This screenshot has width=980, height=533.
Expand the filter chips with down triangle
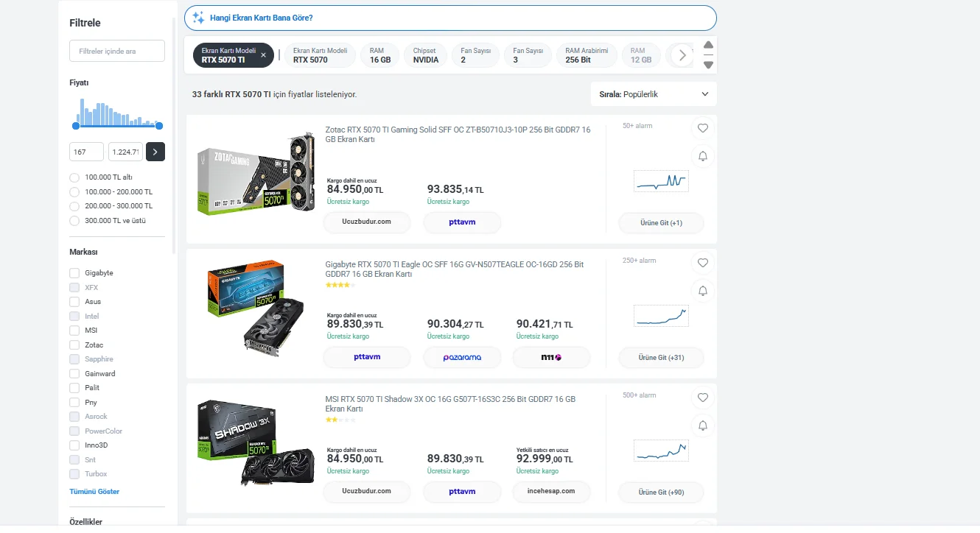click(708, 65)
